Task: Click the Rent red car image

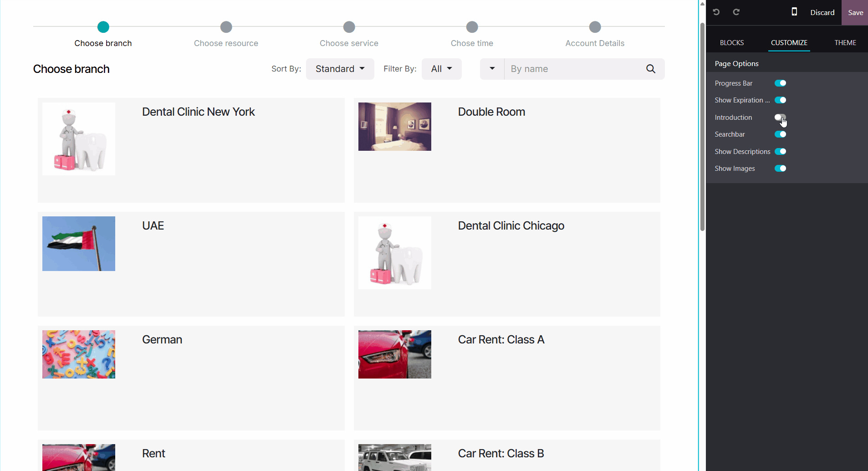Action: [x=79, y=457]
